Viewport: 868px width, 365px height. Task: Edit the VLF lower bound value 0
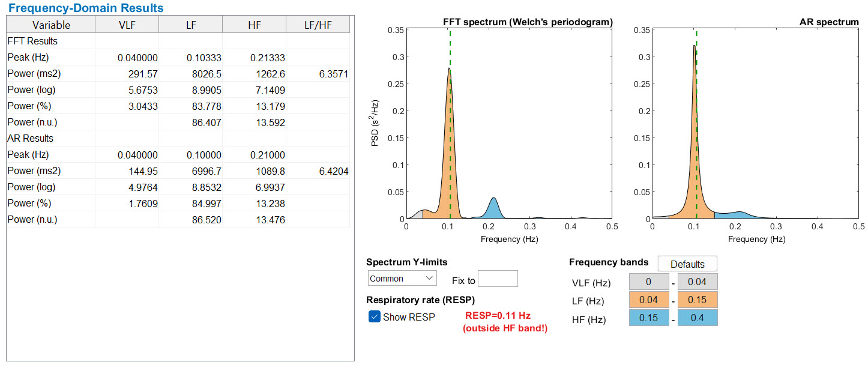click(648, 281)
